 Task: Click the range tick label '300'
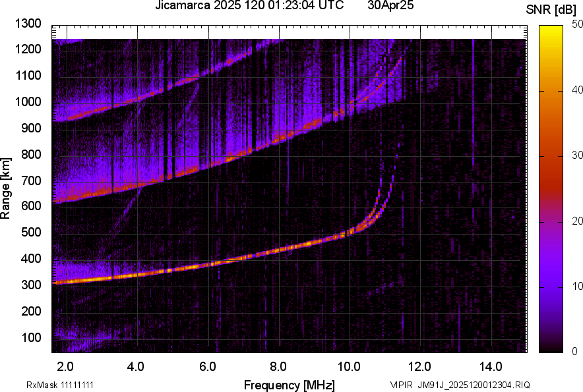pyautogui.click(x=31, y=285)
